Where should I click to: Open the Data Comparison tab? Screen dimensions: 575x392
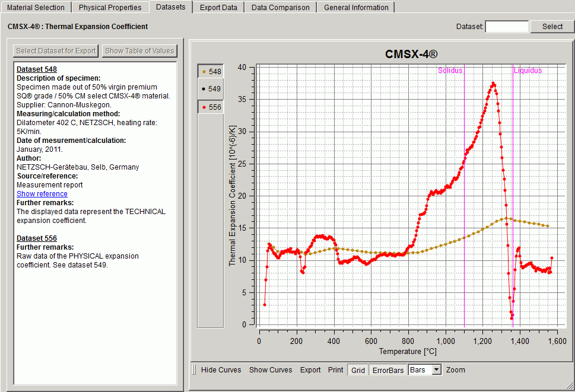pos(281,7)
